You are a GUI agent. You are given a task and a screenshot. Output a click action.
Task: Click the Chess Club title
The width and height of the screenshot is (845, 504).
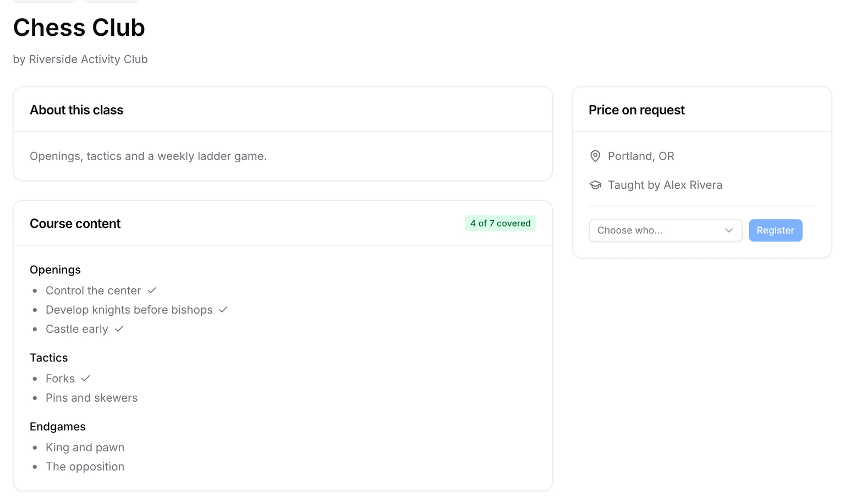(79, 28)
